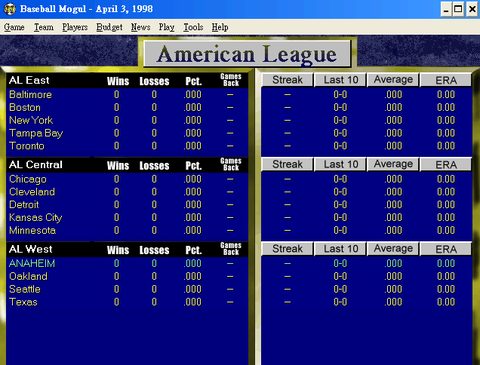Click AL West Streak column header
This screenshot has width=480, height=365.
pos(287,249)
